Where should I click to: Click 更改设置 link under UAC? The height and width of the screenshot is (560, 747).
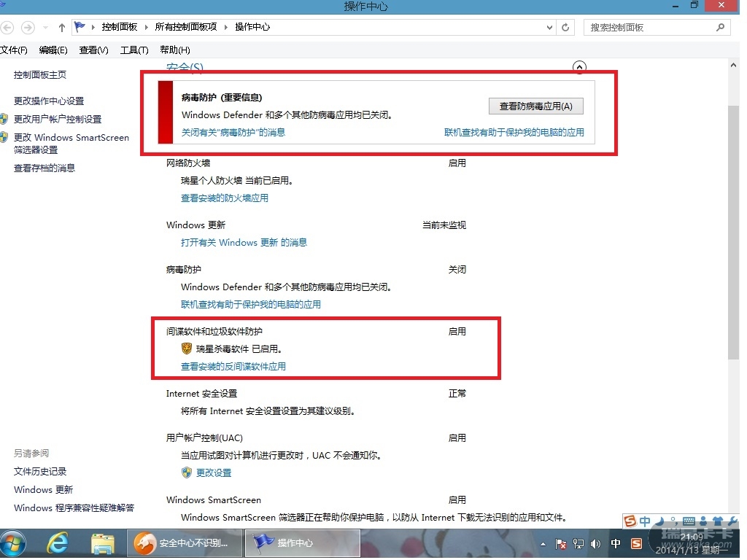pos(214,472)
